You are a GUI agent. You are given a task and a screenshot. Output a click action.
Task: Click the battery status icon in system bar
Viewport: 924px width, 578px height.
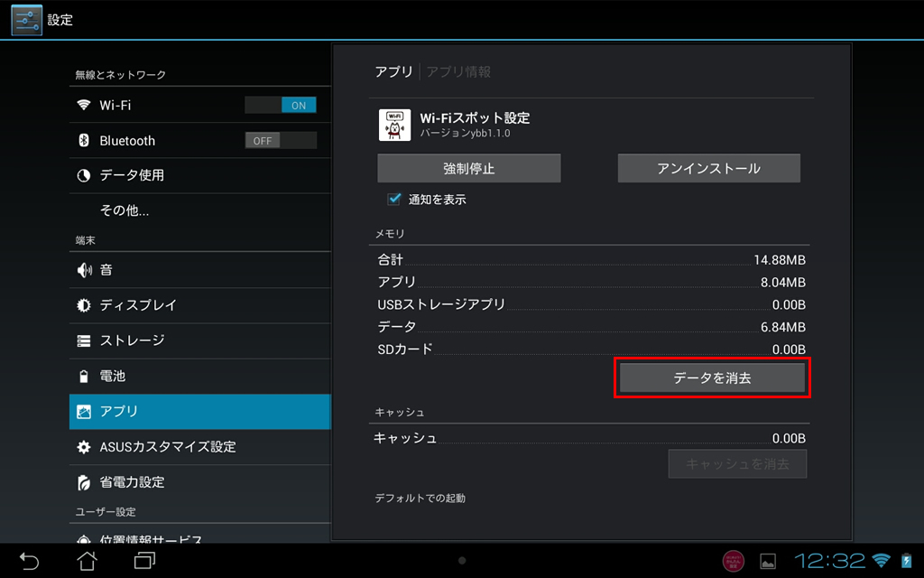[x=906, y=560]
